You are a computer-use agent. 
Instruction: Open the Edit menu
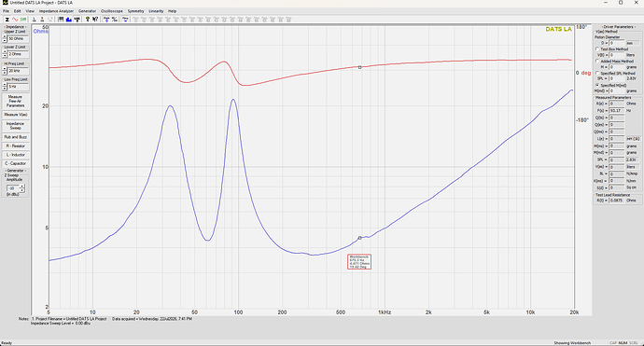point(17,11)
